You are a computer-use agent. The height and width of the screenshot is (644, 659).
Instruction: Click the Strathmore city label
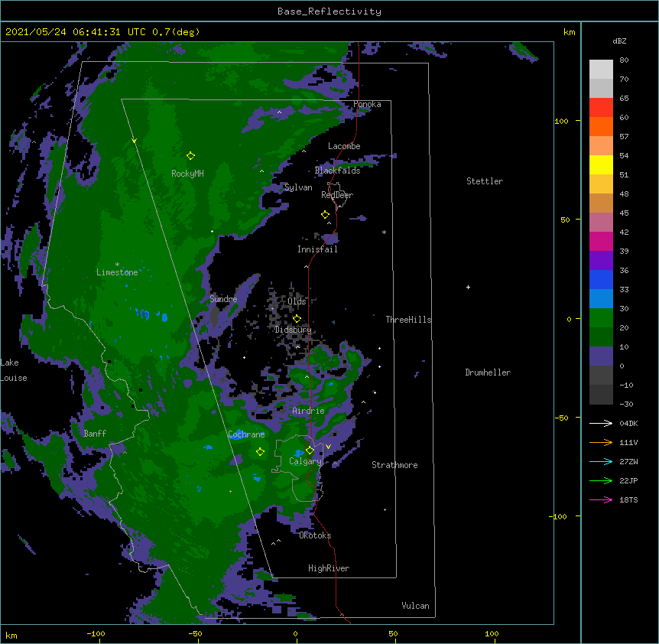[x=394, y=465]
